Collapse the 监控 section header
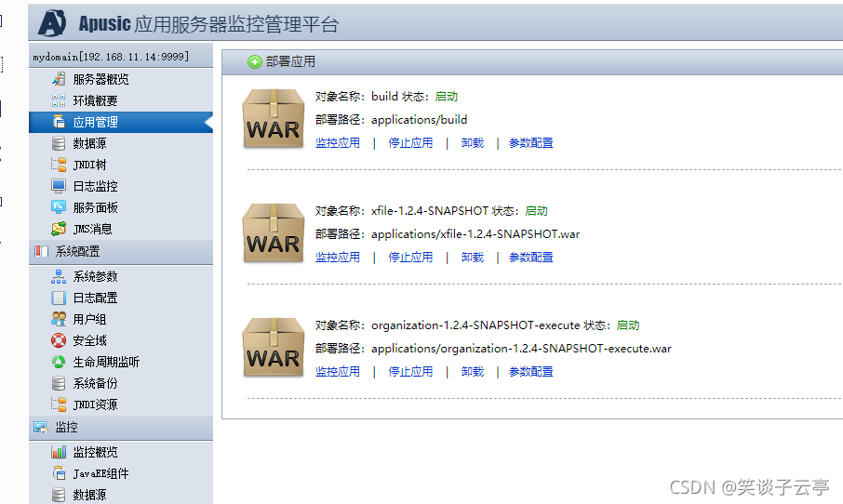843x504 pixels. pyautogui.click(x=121, y=428)
